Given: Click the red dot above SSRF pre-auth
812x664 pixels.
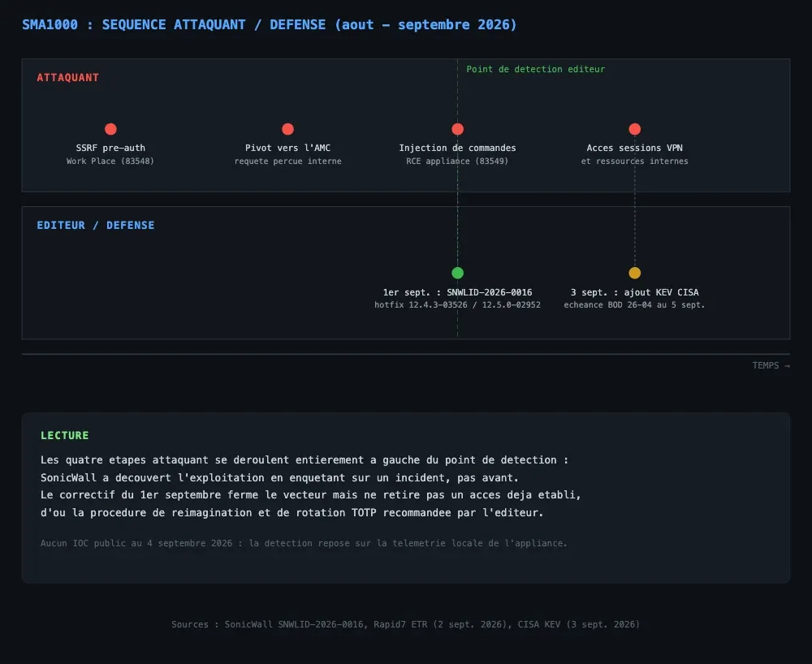Looking at the screenshot, I should (110, 129).
